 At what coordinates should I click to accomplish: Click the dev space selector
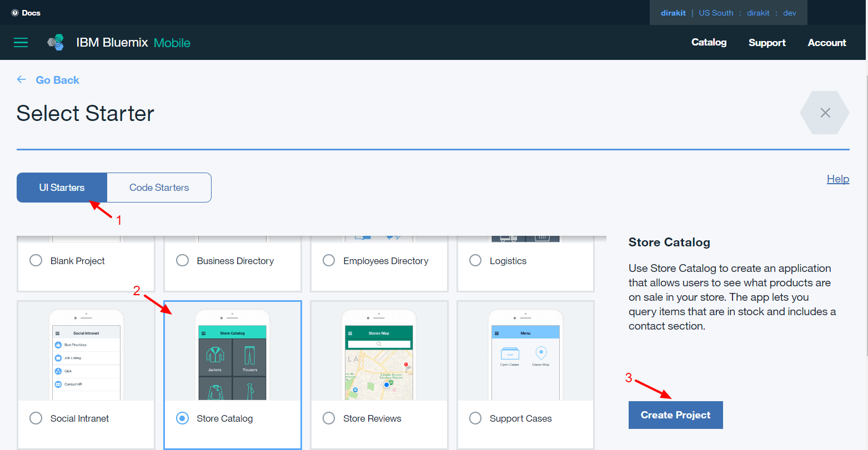tap(790, 13)
